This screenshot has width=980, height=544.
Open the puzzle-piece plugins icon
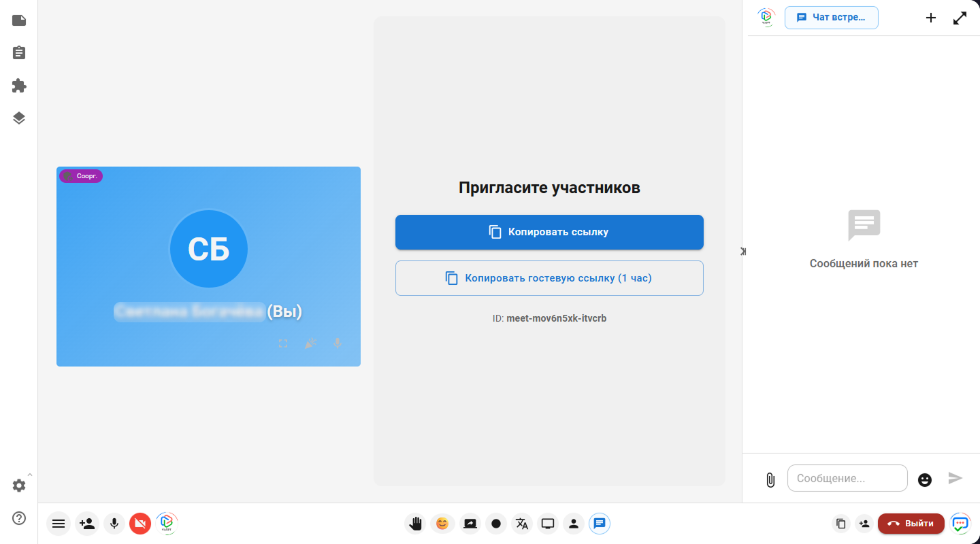[x=19, y=86]
